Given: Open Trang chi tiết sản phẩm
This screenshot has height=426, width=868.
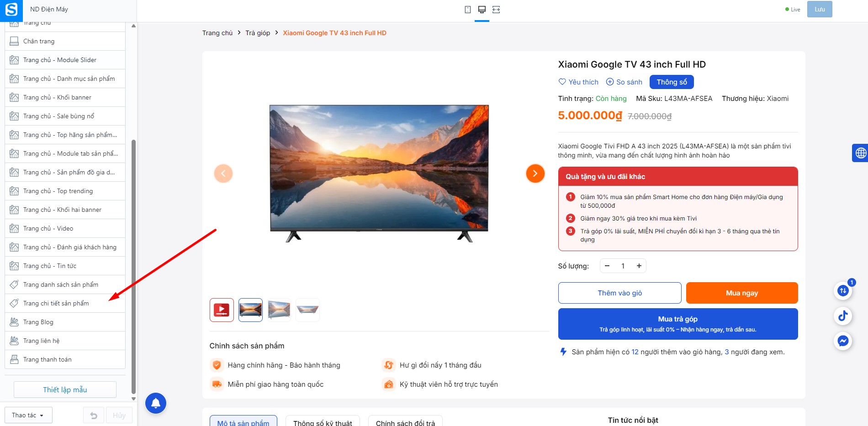Looking at the screenshot, I should (x=65, y=303).
